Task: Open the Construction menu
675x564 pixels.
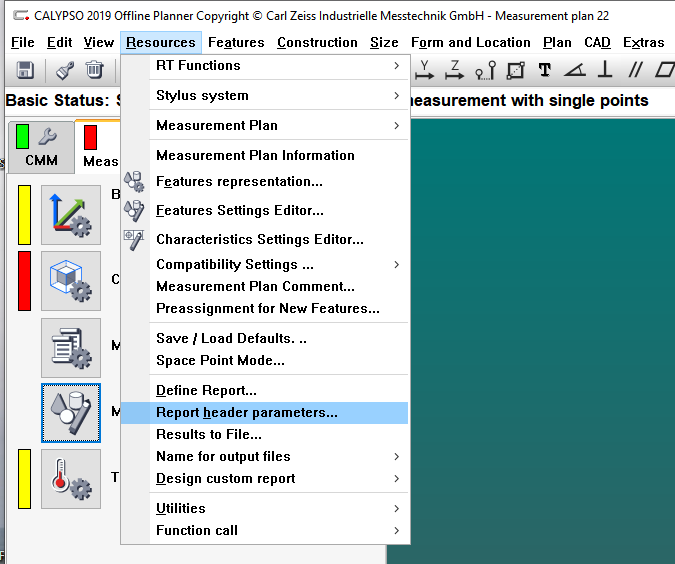Action: pos(317,42)
